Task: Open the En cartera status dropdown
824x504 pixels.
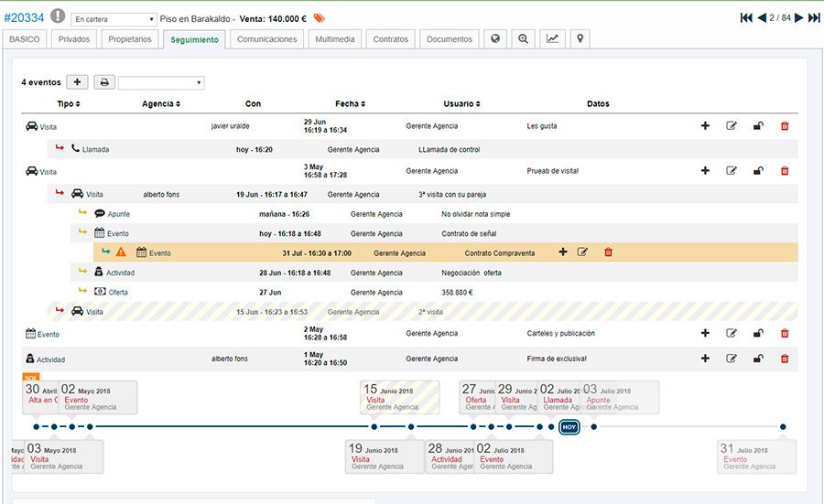Action: [x=114, y=19]
